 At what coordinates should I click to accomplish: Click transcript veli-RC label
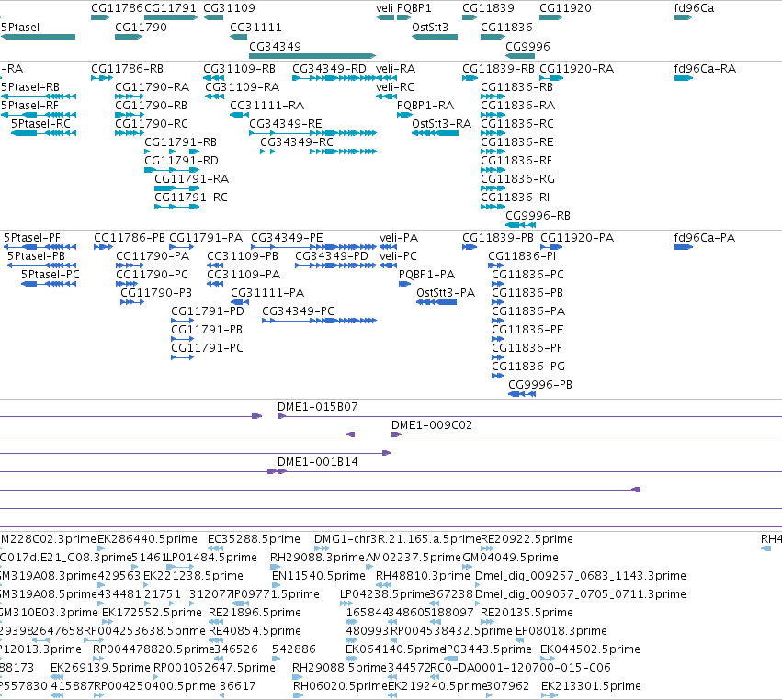[x=395, y=87]
